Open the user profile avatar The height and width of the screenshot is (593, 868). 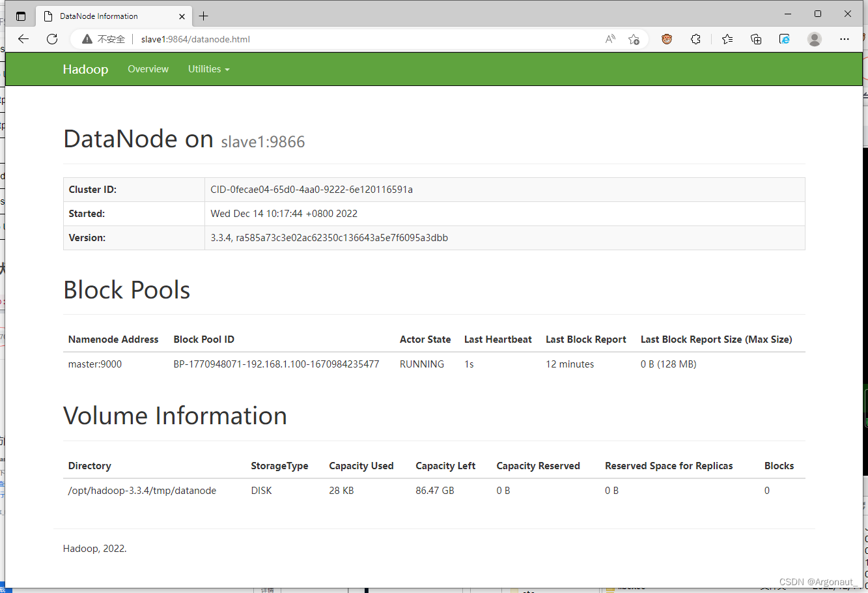[815, 39]
